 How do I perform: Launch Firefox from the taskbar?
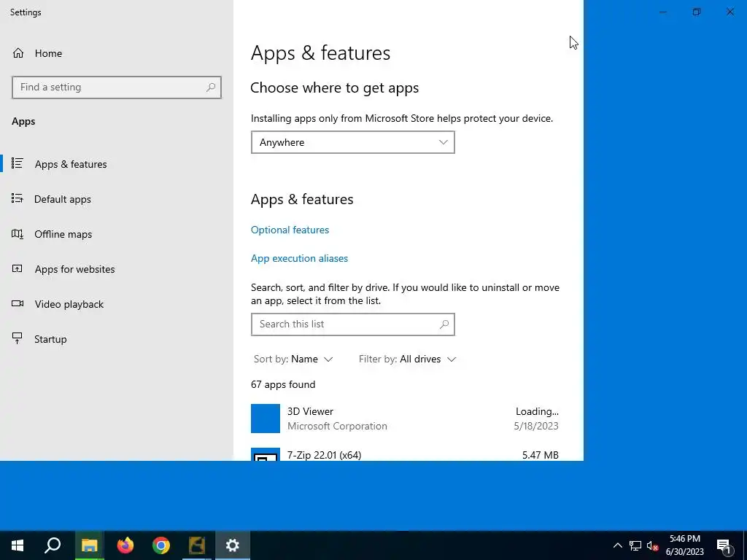(125, 545)
